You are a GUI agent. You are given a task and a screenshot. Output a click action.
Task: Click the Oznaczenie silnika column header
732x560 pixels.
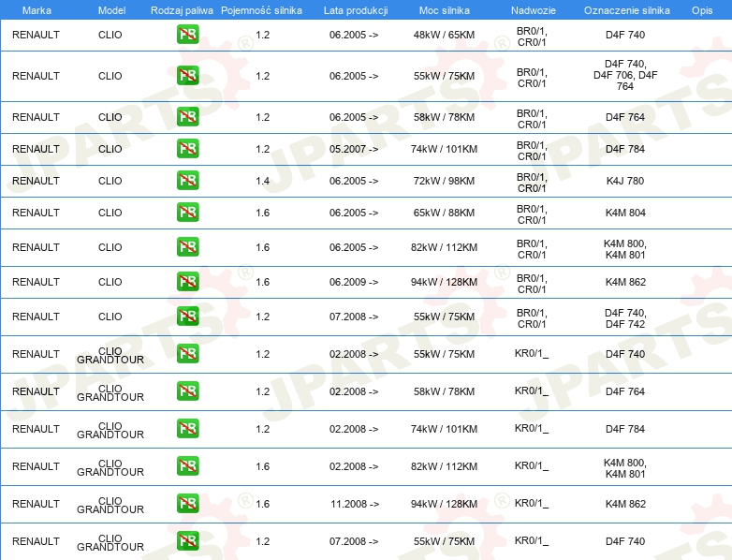[x=626, y=10]
